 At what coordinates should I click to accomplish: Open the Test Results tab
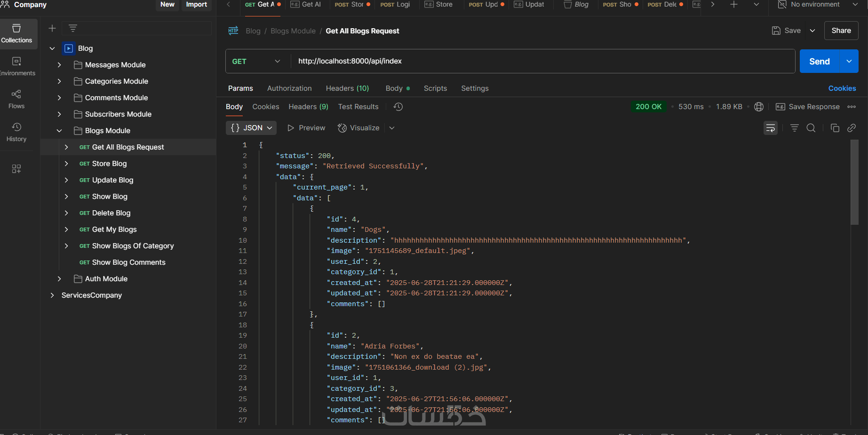tap(358, 107)
